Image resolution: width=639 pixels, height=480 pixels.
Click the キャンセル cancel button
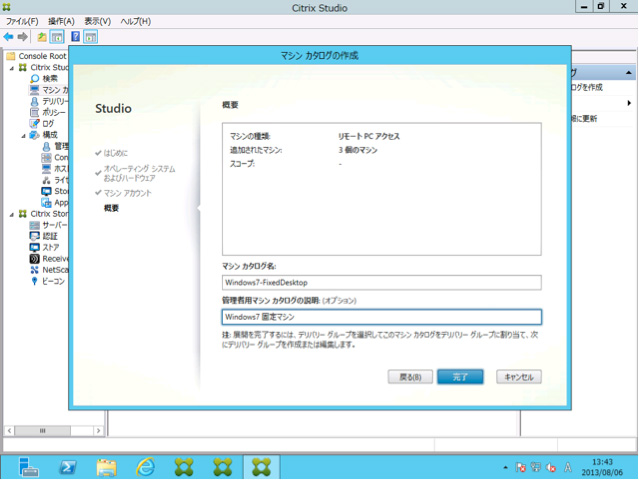(519, 377)
